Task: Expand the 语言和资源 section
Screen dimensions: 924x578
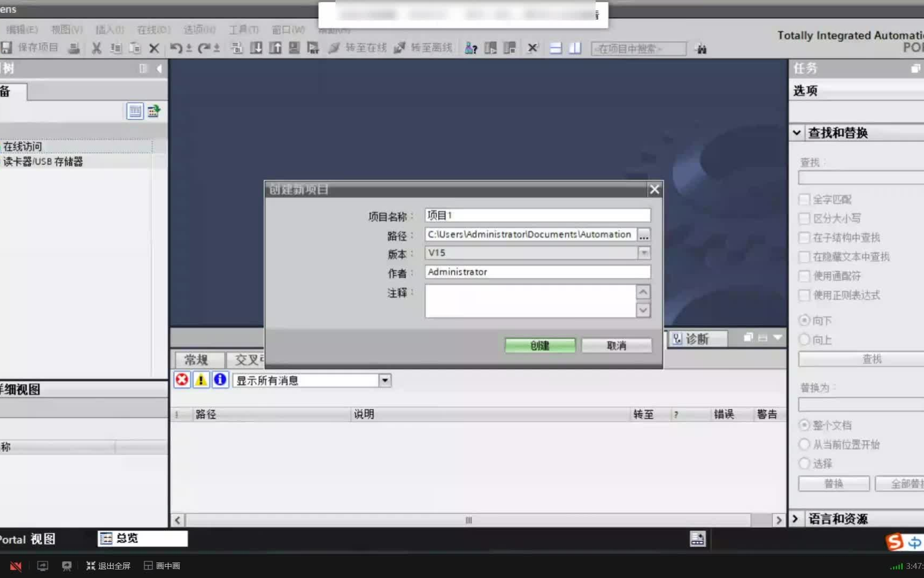Action: (796, 519)
